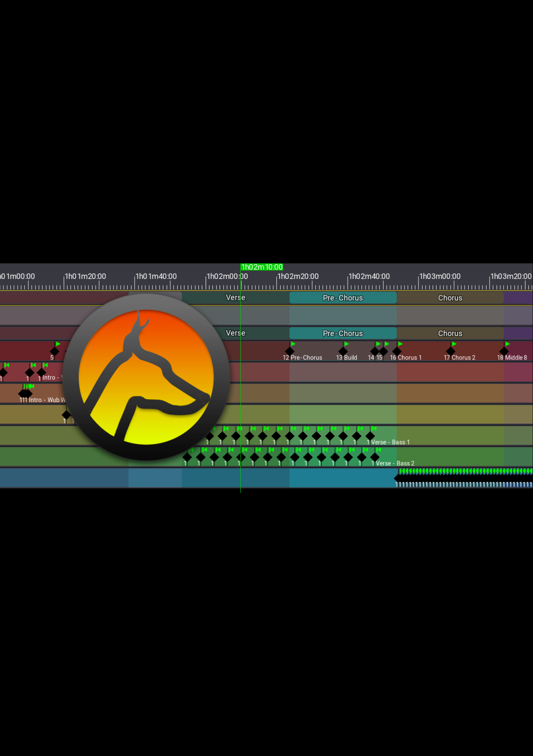
Task: Click the Verse - Bass 2 marker label
Action: 395,463
